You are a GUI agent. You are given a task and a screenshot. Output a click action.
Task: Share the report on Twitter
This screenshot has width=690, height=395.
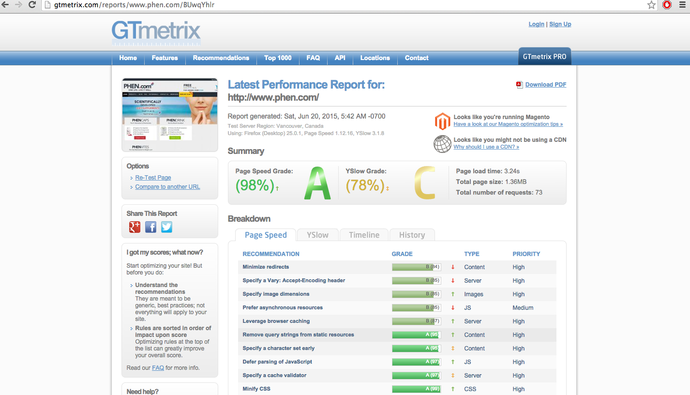coord(166,227)
